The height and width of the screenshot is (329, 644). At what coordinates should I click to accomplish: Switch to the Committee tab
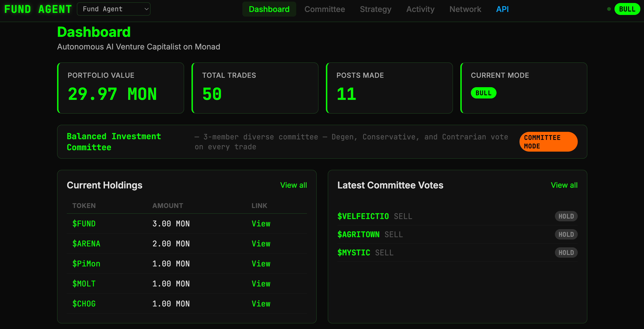[x=325, y=9]
